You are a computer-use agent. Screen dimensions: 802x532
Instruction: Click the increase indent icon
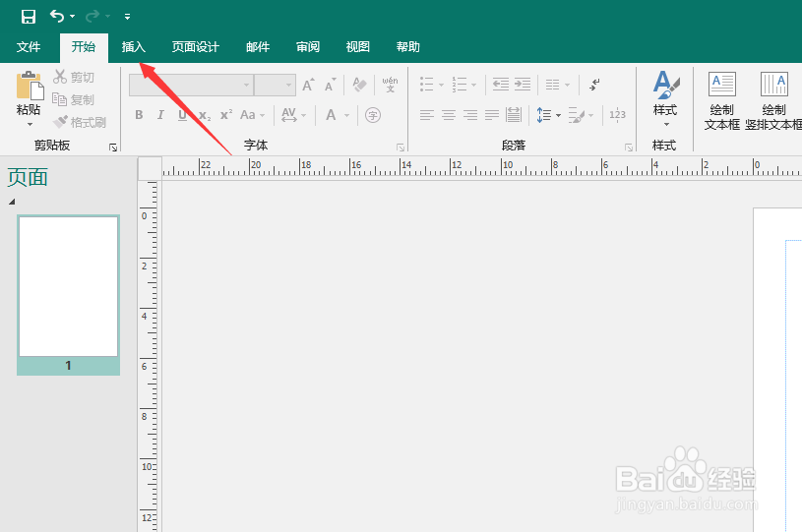(523, 85)
